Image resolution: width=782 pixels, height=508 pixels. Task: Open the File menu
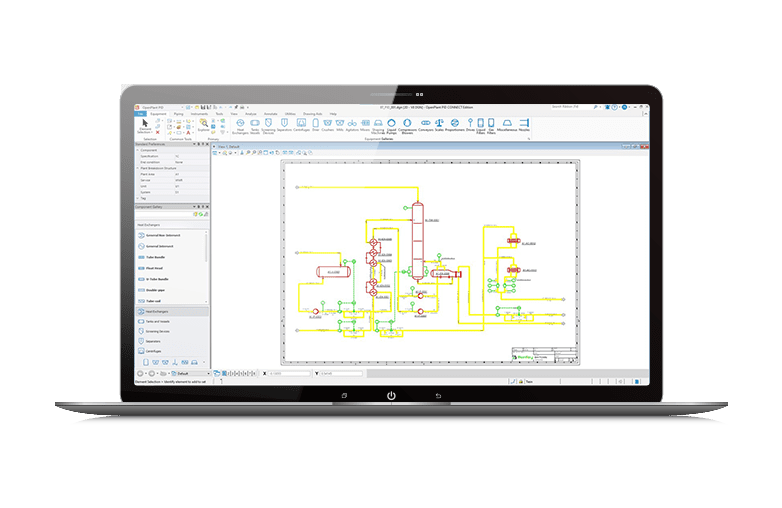coord(140,114)
